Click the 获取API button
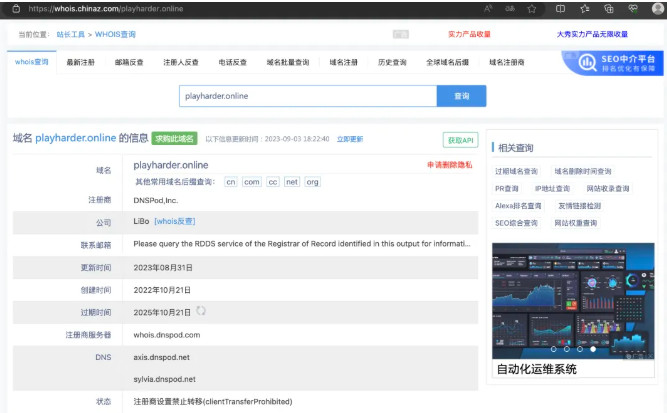Image resolution: width=667 pixels, height=413 pixels. pyautogui.click(x=460, y=139)
